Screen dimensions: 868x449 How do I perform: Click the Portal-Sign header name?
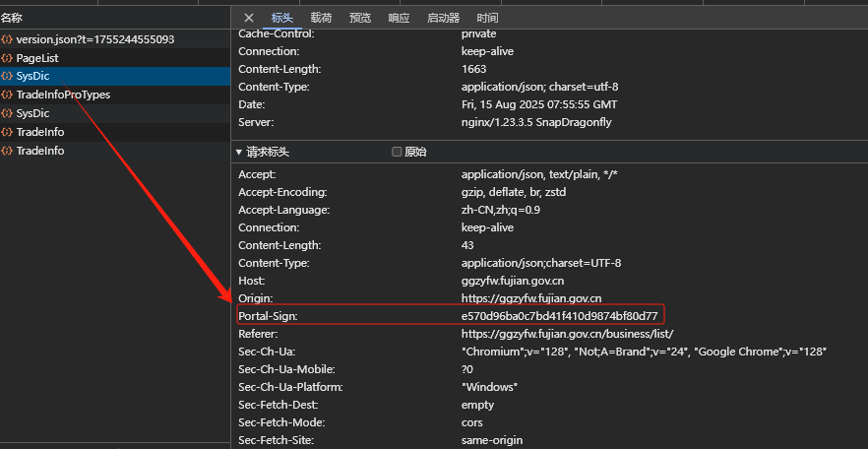[268, 316]
